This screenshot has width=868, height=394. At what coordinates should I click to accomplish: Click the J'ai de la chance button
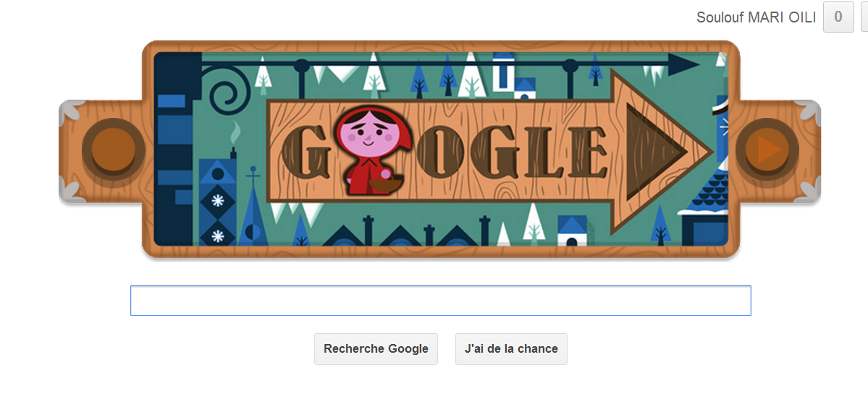pyautogui.click(x=511, y=348)
